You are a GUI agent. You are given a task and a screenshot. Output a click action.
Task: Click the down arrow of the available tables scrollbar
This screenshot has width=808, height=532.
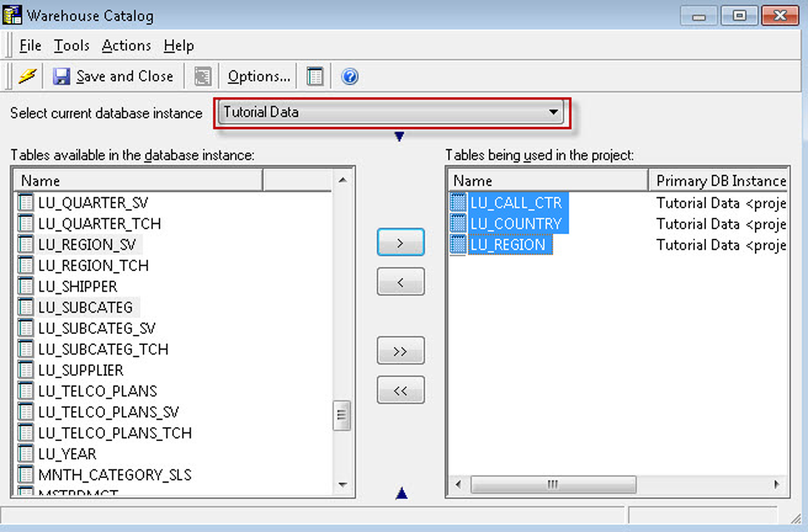(342, 485)
